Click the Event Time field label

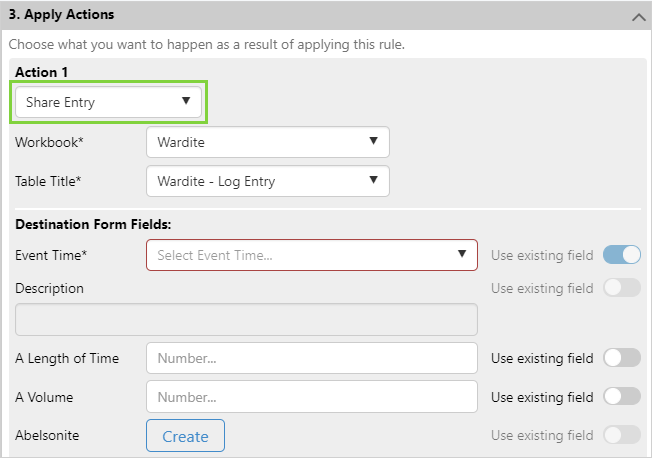(51, 255)
